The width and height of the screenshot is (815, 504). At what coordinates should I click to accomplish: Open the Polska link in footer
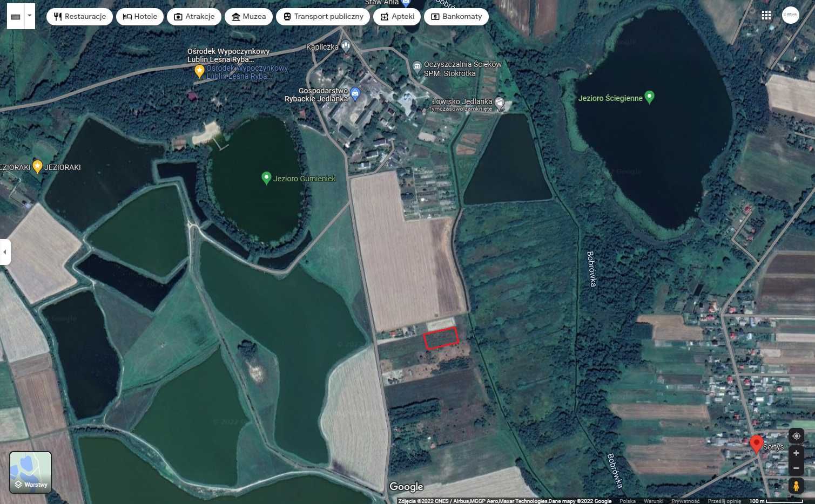pyautogui.click(x=628, y=501)
